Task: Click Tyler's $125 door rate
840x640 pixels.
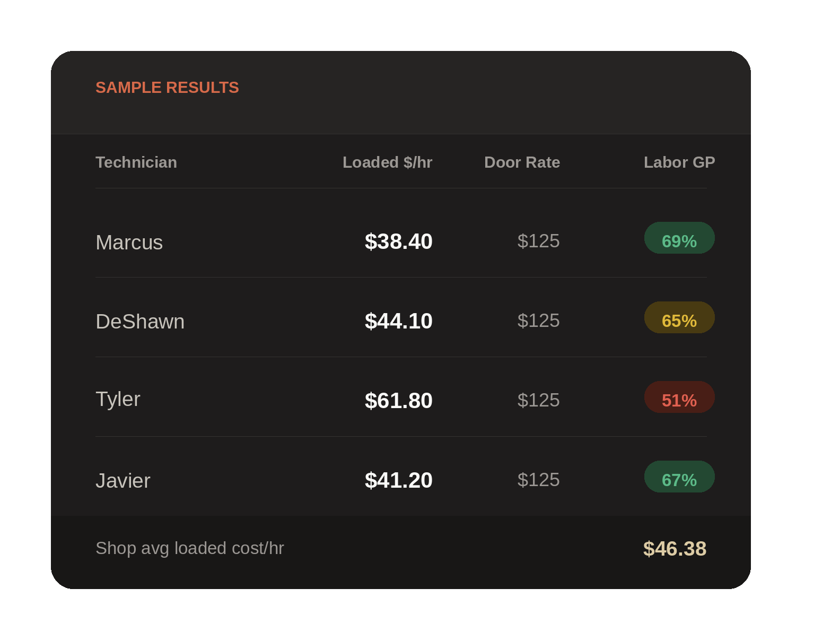Action: [x=539, y=400]
